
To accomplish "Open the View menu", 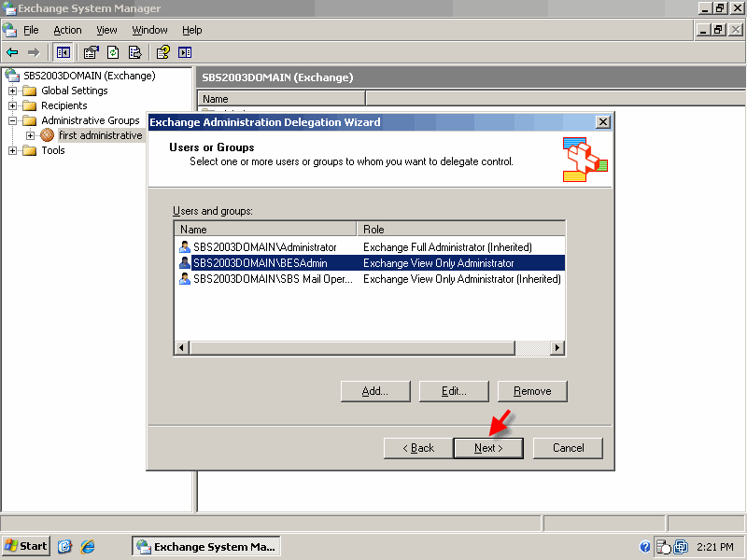I will pos(106,30).
